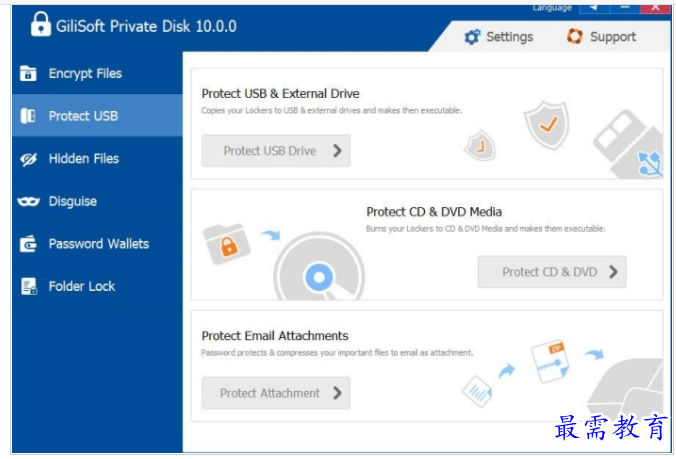Minimize the GiliSoft window
Viewport: 676px width, 459px height.
(625, 8)
